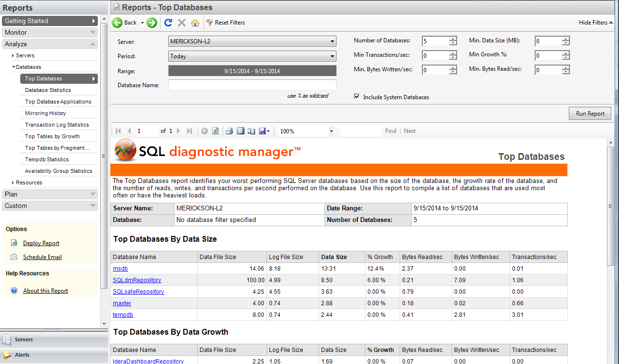Click the Print Layout icon in viewer toolbar

pos(241,131)
